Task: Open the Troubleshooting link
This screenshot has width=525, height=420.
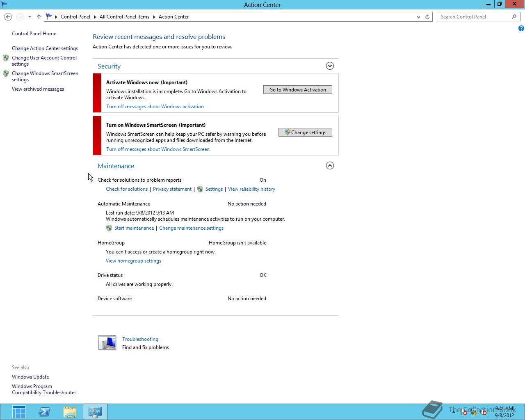Action: (x=140, y=339)
